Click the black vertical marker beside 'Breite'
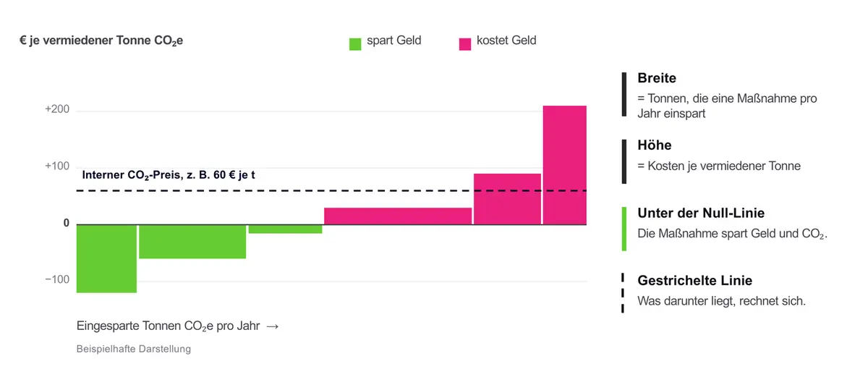868x377 pixels. 624,94
